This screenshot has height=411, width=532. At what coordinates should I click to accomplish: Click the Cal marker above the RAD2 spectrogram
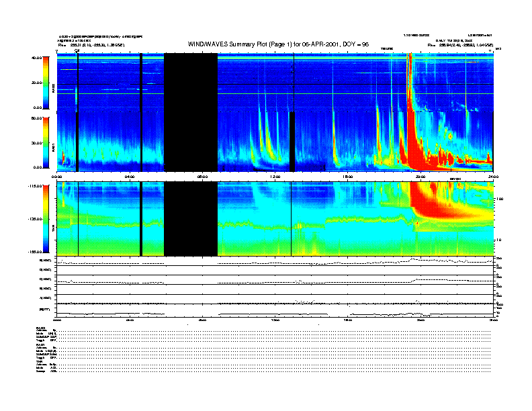[x=77, y=50]
